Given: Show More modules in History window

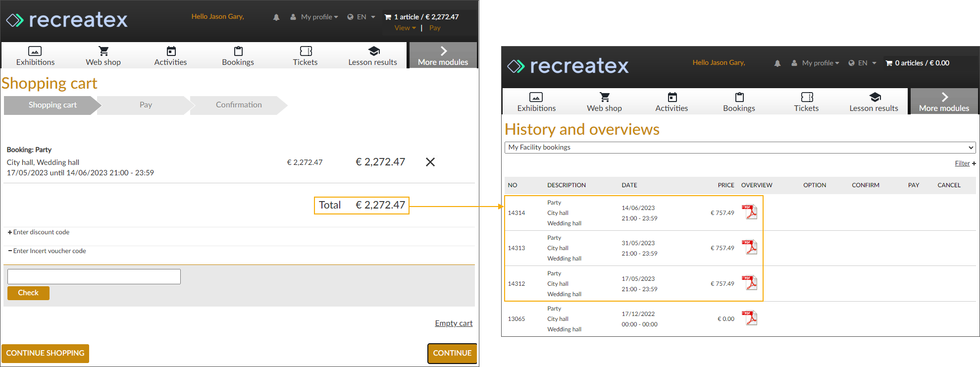Looking at the screenshot, I should [944, 102].
